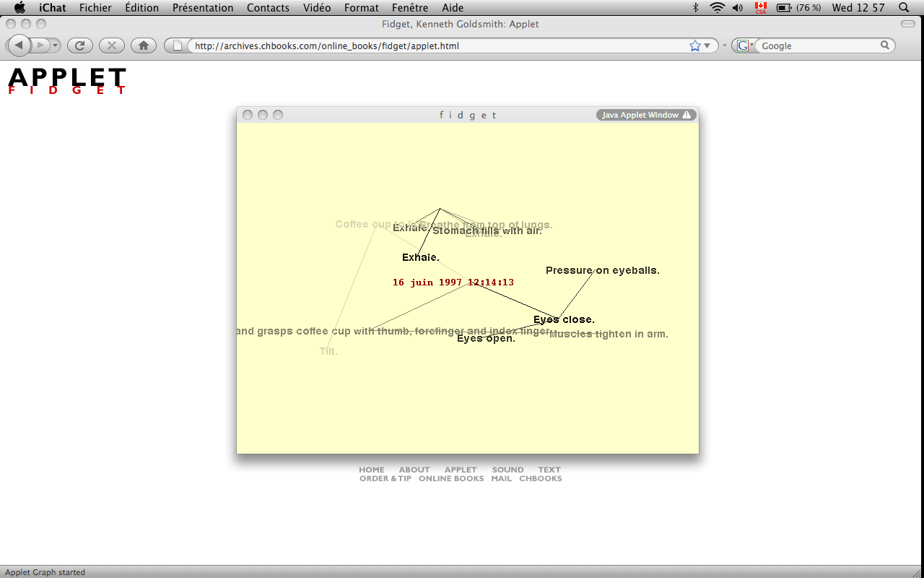Viewport: 924px width, 578px height.
Task: Open the Canadian flag input menu
Action: 761,8
